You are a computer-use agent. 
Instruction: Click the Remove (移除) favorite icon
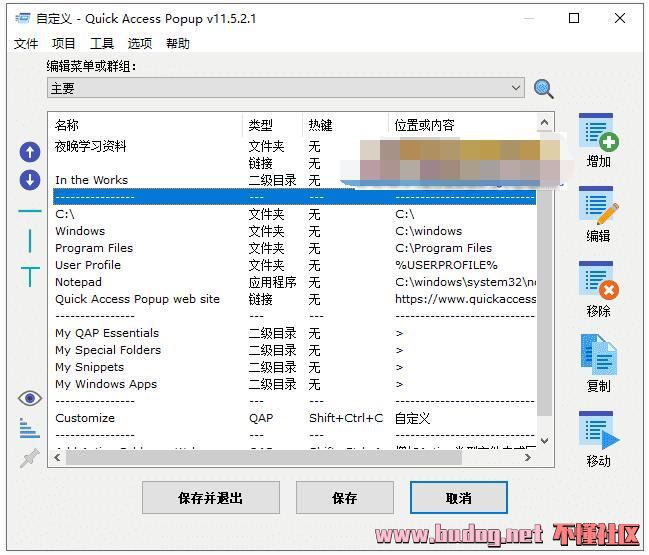click(598, 282)
